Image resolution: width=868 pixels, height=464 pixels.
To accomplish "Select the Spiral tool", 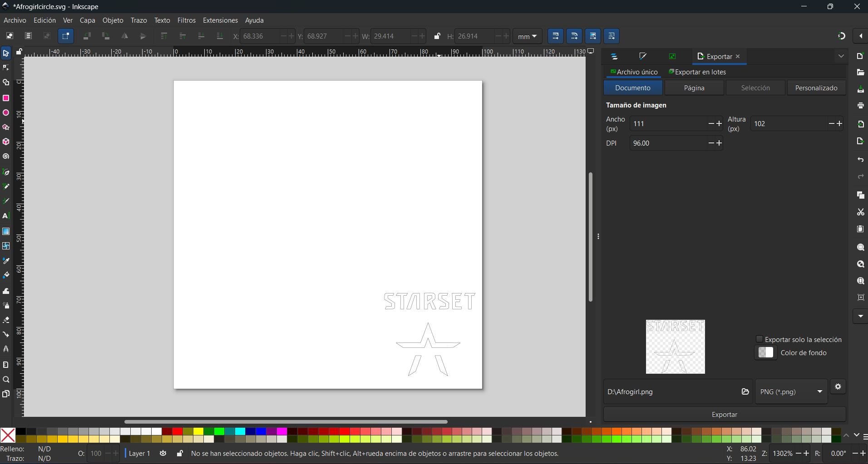I will 6,157.
